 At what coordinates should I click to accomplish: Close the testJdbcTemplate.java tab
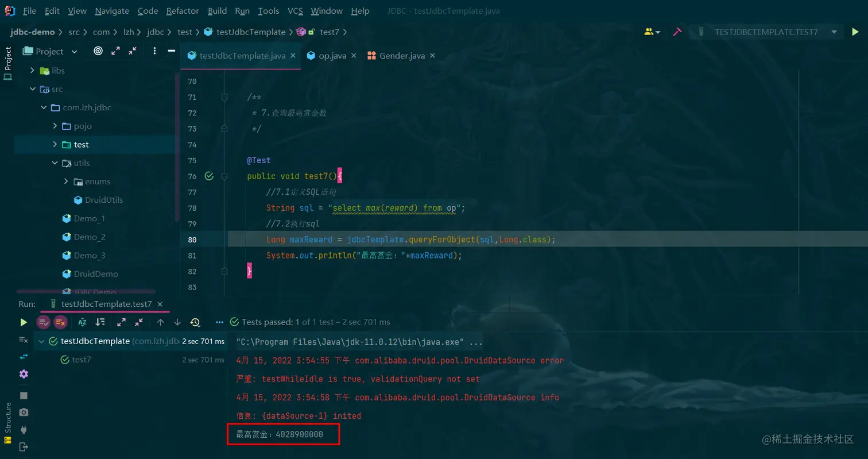tap(293, 56)
